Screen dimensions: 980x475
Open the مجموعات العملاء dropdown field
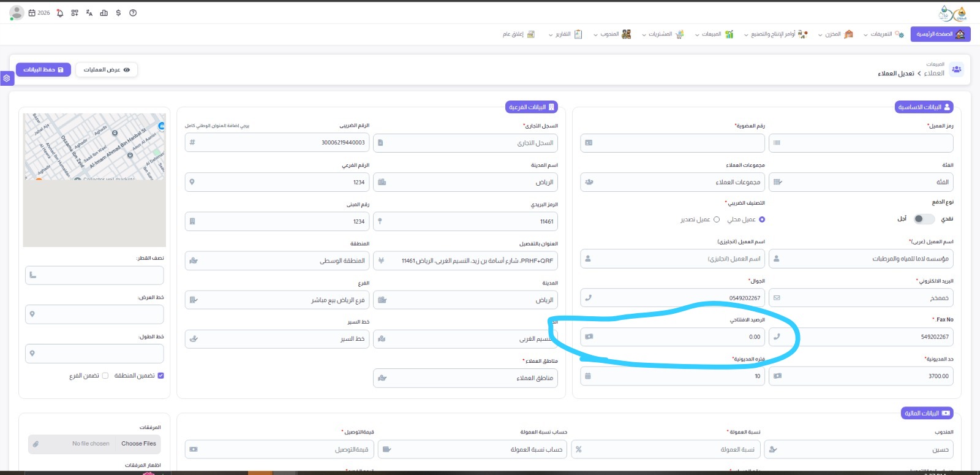(x=673, y=182)
